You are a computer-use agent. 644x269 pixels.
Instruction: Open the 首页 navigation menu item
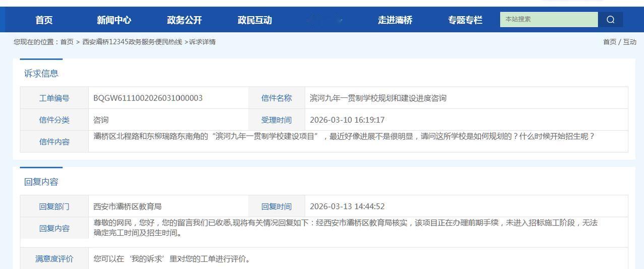click(44, 20)
